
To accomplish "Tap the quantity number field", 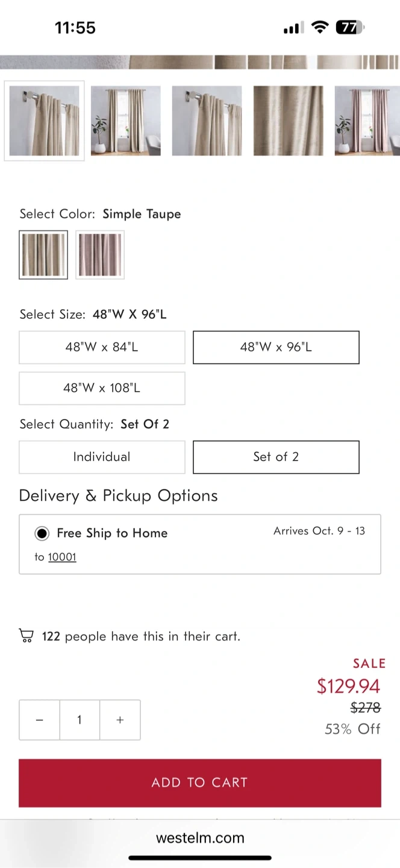I will tap(80, 720).
